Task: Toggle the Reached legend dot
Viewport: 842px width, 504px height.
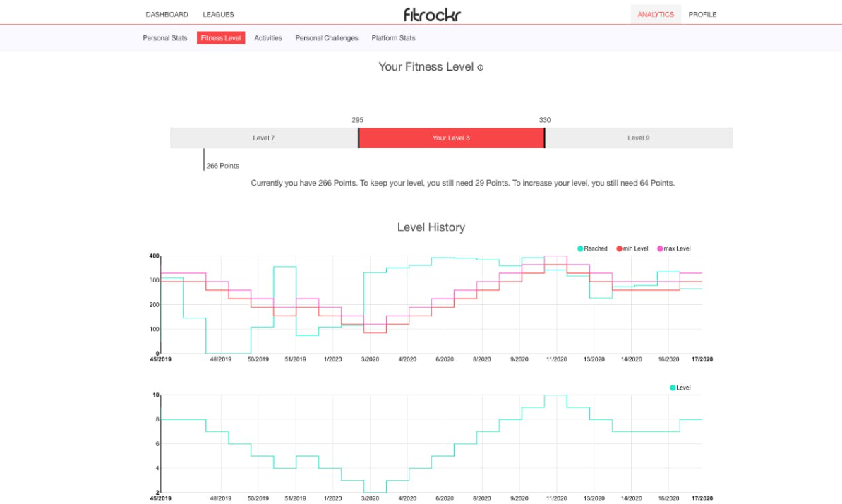Action: pos(580,248)
